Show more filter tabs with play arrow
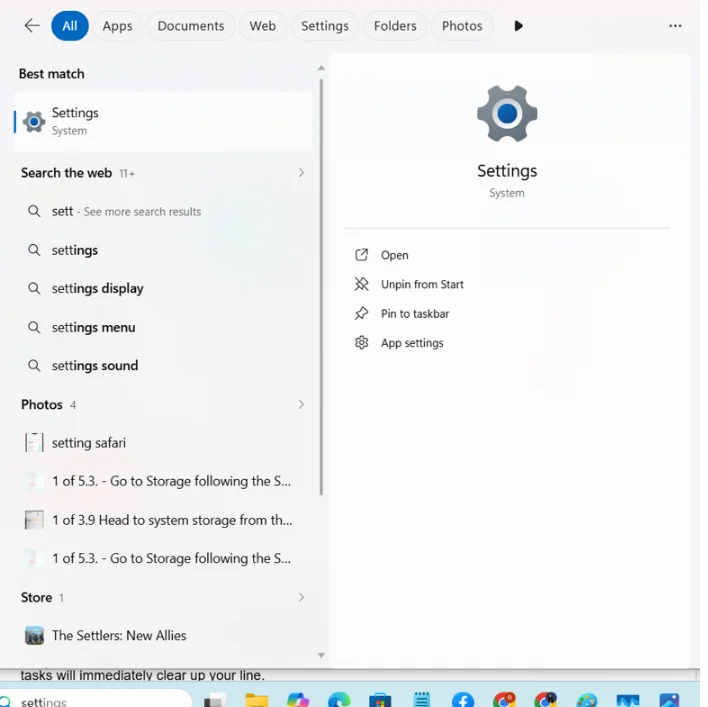 tap(518, 26)
